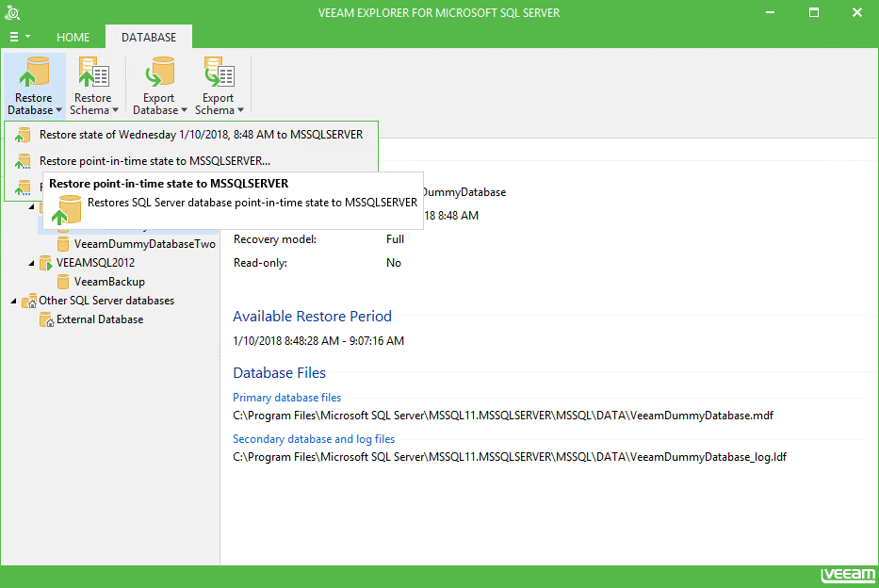
Task: Click icon beside Restore point-in-time state entry
Action: (23, 161)
